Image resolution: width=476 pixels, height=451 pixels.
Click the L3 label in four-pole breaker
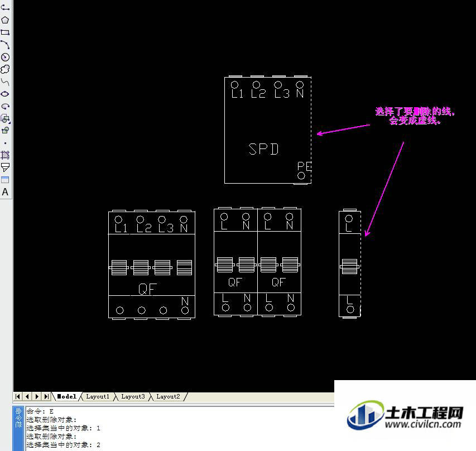(166, 228)
